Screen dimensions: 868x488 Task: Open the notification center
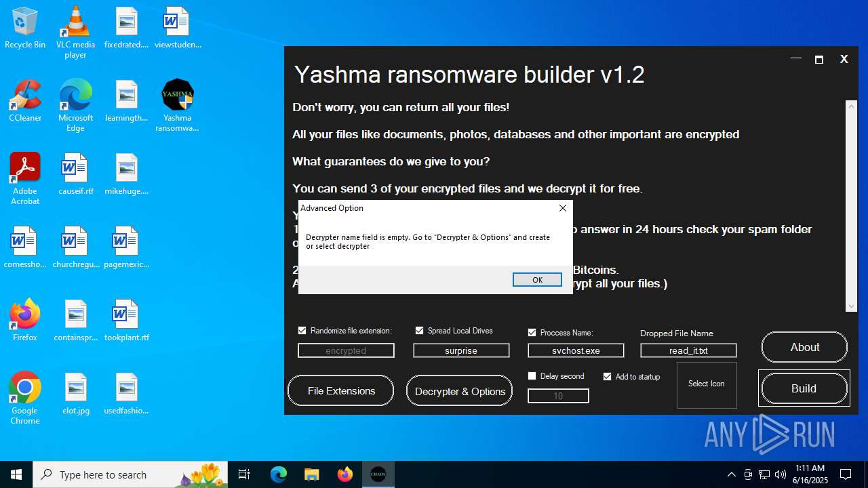(846, 474)
